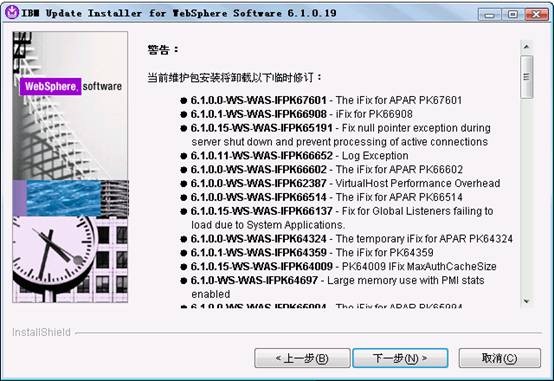
Task: Select text 6.1.0.11-WS-WAS-IFPK66652
Action: point(261,156)
